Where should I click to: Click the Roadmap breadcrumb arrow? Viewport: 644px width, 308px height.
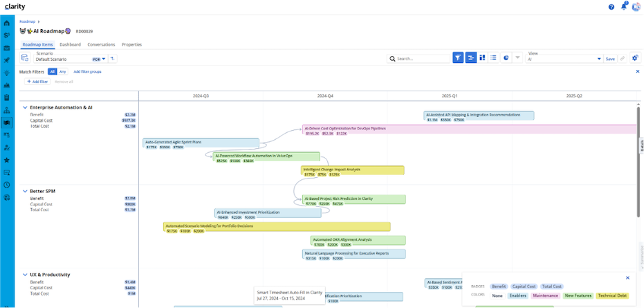[39, 21]
